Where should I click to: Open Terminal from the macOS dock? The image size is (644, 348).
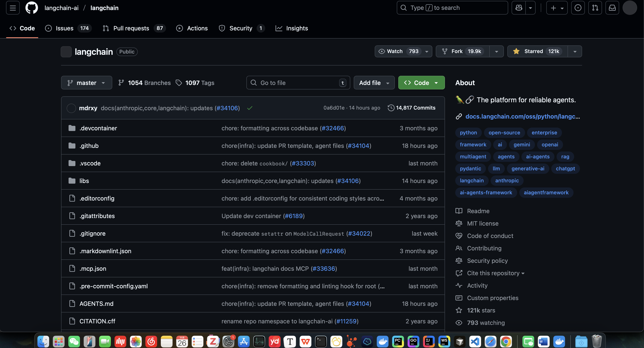tap(321, 341)
